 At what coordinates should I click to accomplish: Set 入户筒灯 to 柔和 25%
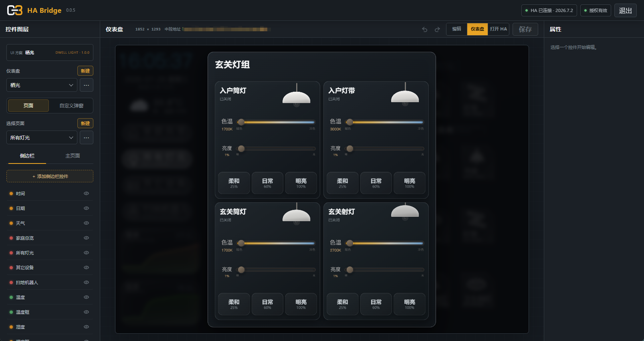point(234,183)
